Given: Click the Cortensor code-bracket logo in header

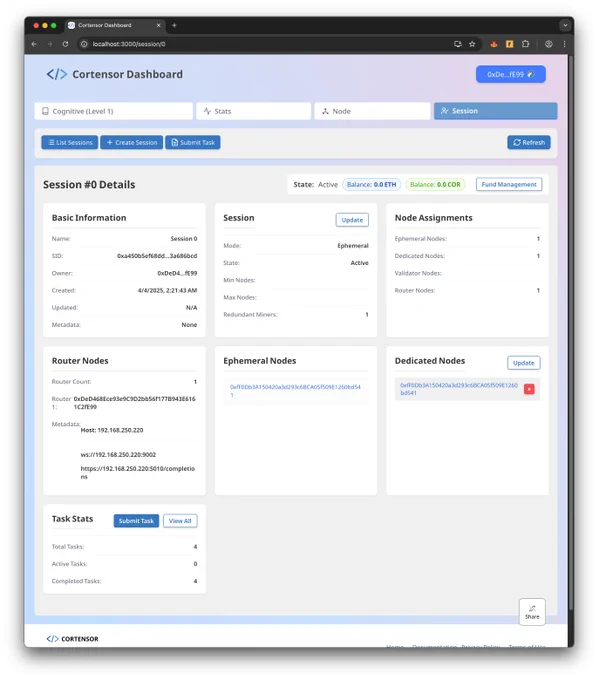Looking at the screenshot, I should 57,74.
